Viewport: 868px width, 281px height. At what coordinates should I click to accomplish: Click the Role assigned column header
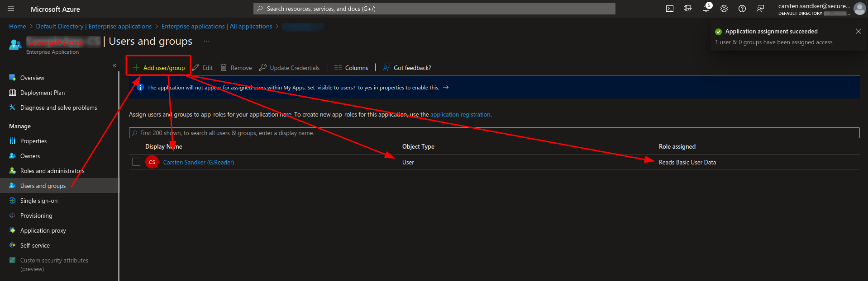tap(677, 146)
